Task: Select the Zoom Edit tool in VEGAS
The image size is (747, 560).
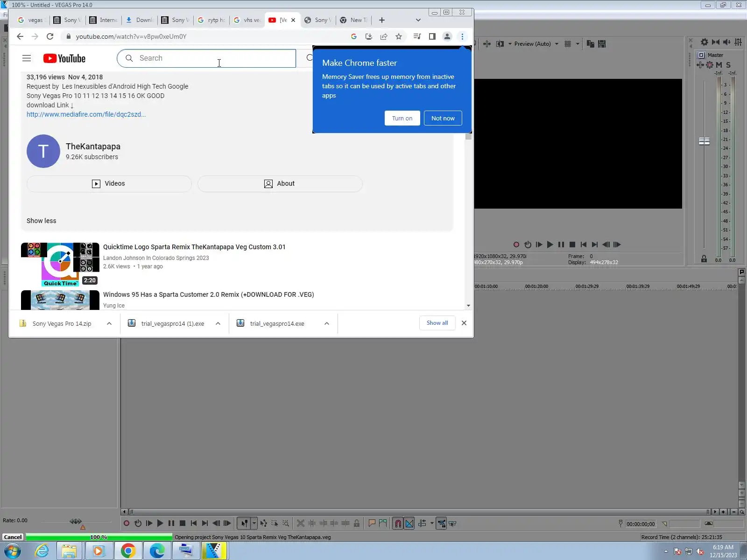Action: [x=286, y=524]
